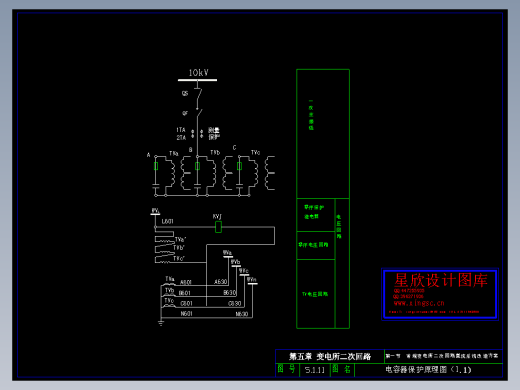Select the KVJ relay text label

pyautogui.click(x=217, y=216)
